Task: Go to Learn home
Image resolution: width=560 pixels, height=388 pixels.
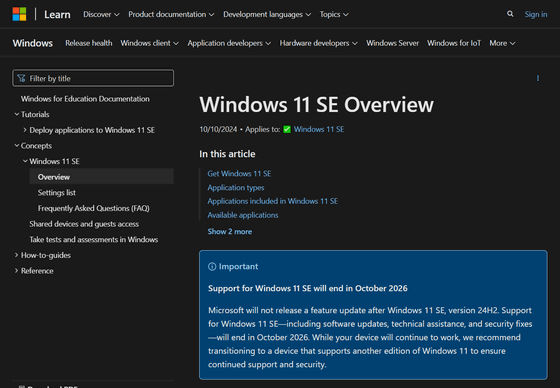Action: pyautogui.click(x=57, y=15)
